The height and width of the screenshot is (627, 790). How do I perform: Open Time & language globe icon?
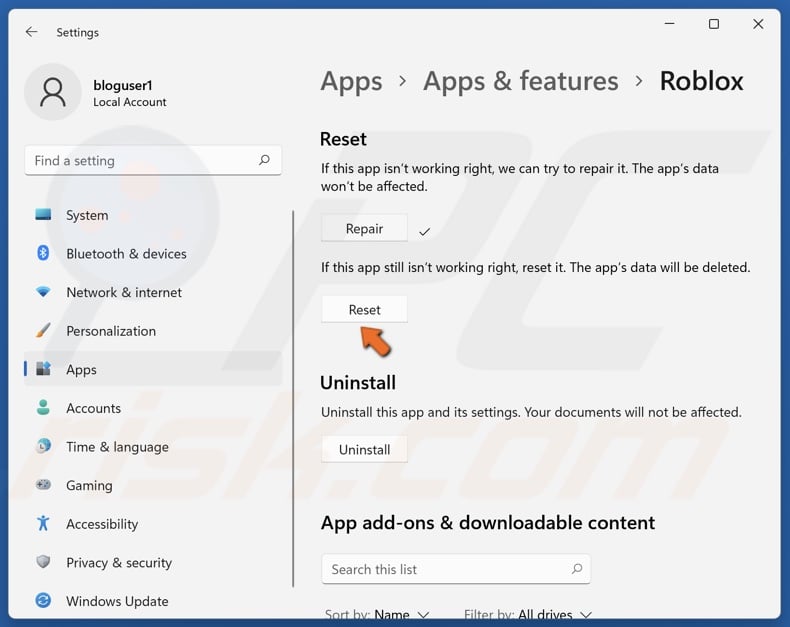click(x=43, y=447)
